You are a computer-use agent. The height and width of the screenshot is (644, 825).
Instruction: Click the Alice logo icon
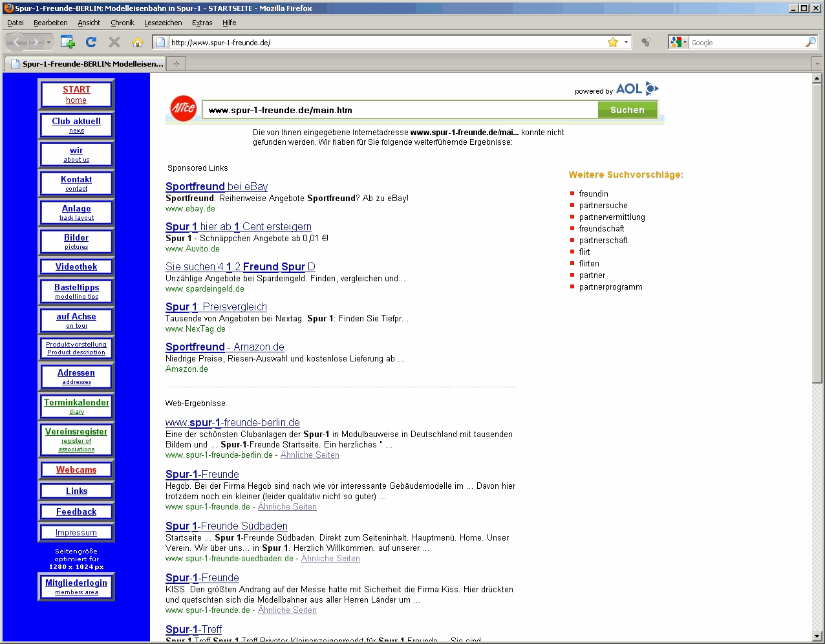point(183,109)
